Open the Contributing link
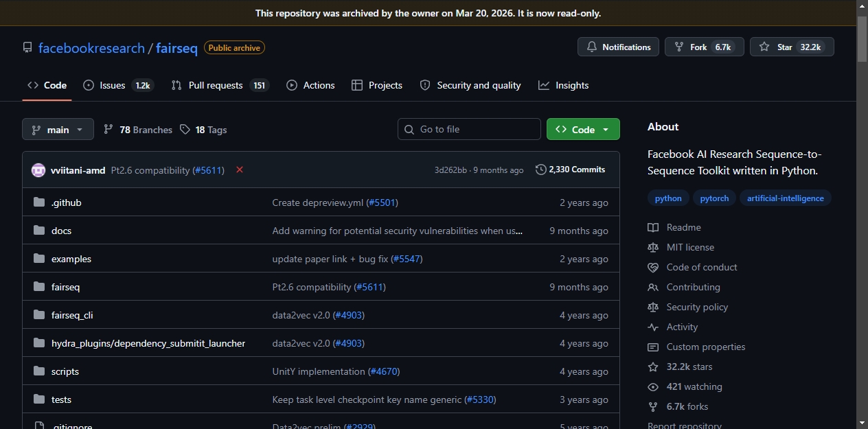Viewport: 868px width, 429px height. 693,287
